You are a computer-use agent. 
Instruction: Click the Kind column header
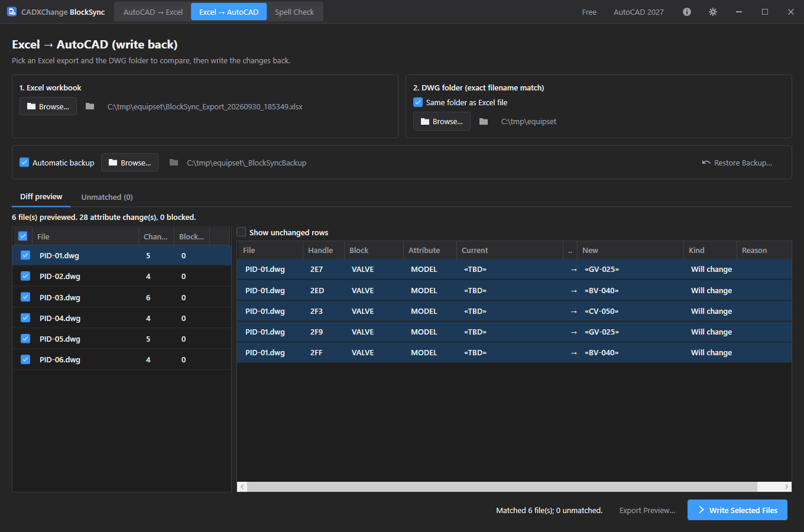pyautogui.click(x=709, y=250)
